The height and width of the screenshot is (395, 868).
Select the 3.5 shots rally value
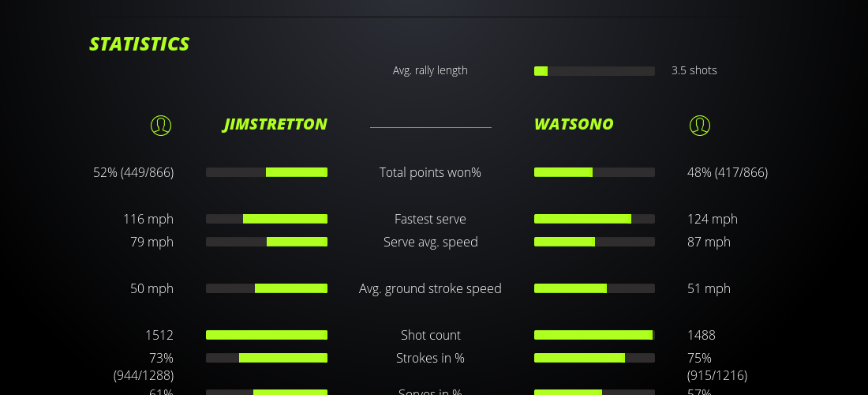(694, 70)
